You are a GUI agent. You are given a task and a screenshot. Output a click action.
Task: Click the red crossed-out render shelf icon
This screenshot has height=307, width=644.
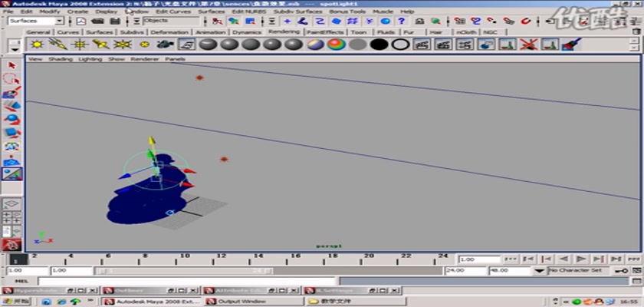528,45
